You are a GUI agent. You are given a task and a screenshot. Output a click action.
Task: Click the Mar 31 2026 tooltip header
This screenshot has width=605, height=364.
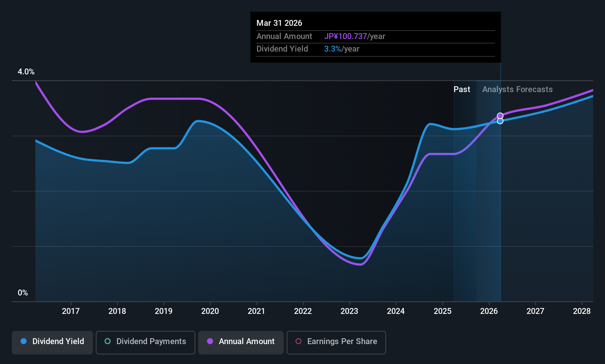[x=279, y=23]
